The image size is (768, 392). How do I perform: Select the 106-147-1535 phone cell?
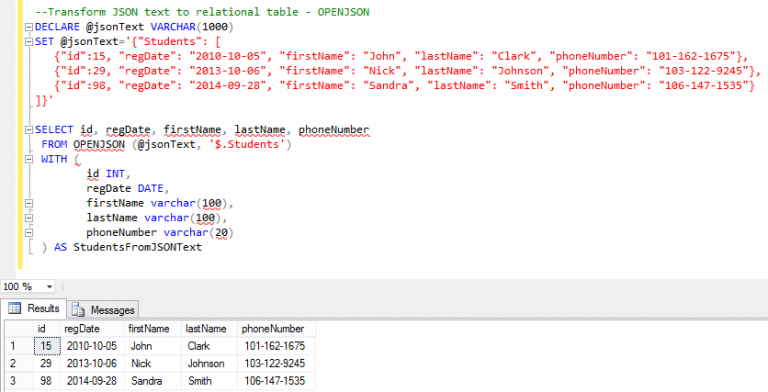tap(275, 381)
